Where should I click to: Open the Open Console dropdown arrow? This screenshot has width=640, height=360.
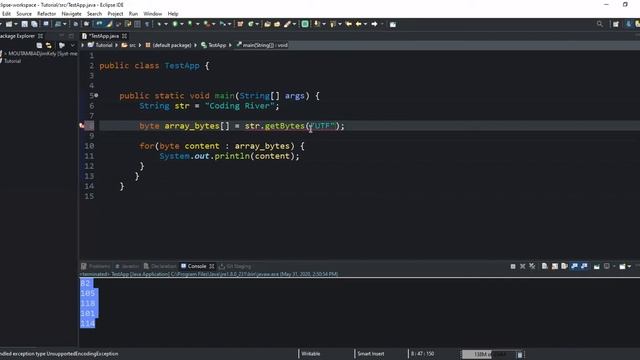point(629,266)
